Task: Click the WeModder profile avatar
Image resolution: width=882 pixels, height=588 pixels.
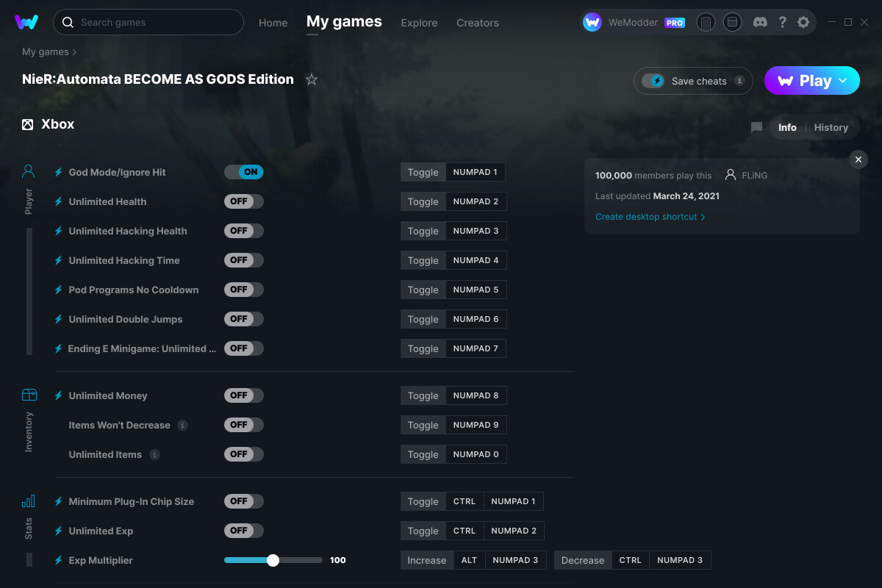Action: pyautogui.click(x=592, y=22)
